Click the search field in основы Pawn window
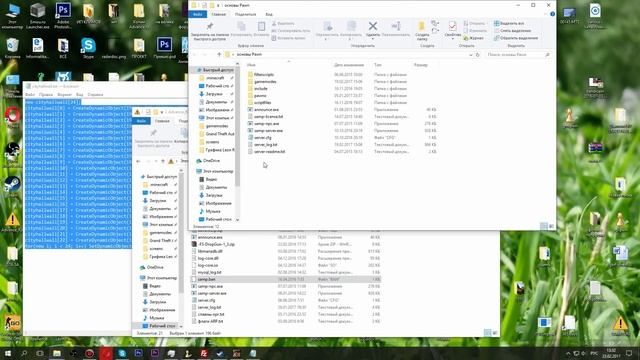 tap(518, 54)
